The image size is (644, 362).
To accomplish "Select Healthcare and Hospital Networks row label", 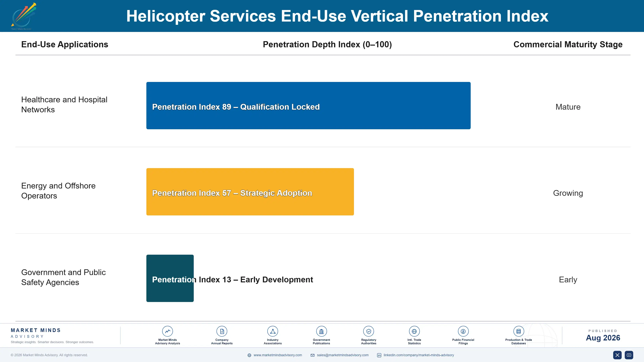I will pyautogui.click(x=64, y=105).
